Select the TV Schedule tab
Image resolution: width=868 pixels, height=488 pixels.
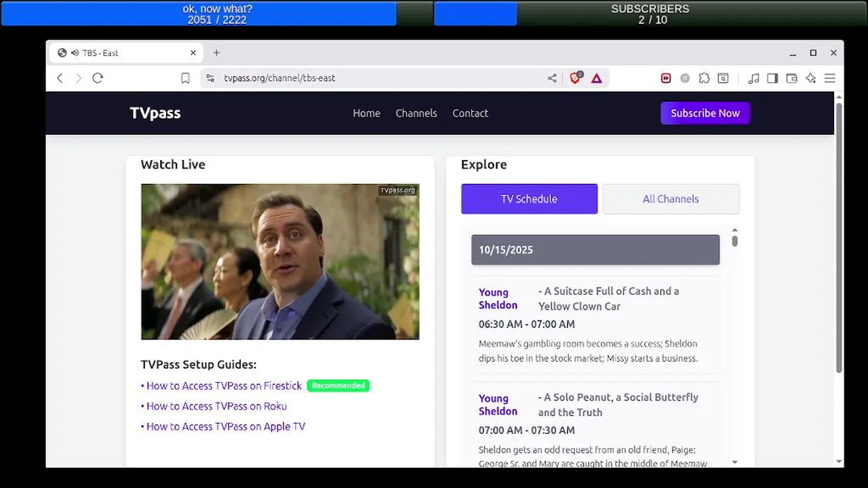529,199
